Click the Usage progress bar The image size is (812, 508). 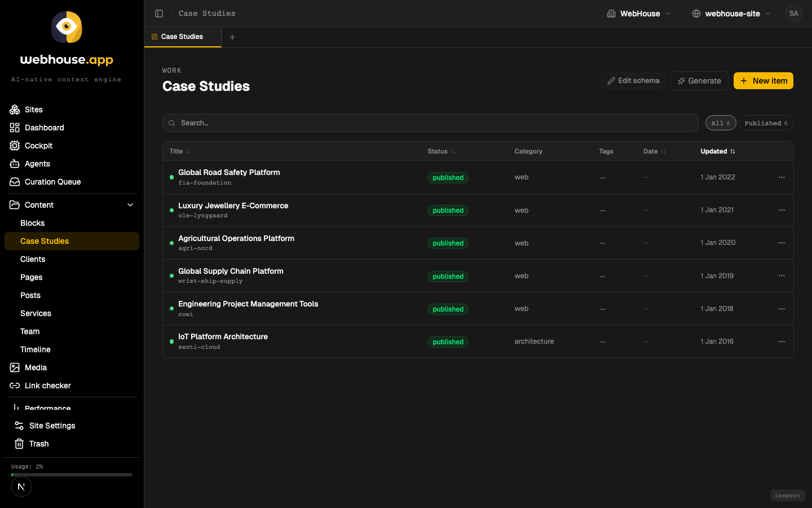tap(72, 475)
